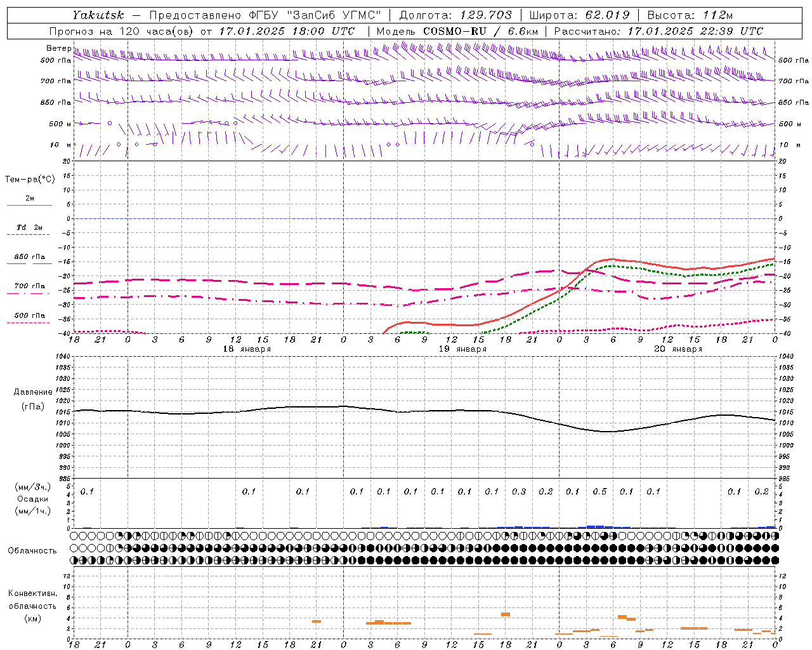This screenshot has width=812, height=650.
Task: Click forecast start time "17.01.2025 18:00 UTC"
Action: point(287,31)
